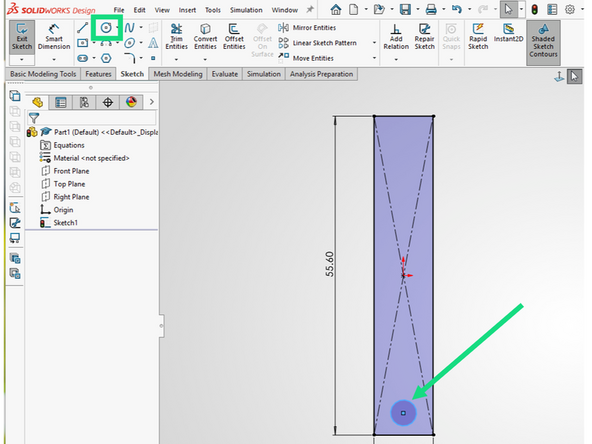Viewport: 592px width, 444px height.
Task: Select the Line sketch tool
Action: pyautogui.click(x=82, y=28)
